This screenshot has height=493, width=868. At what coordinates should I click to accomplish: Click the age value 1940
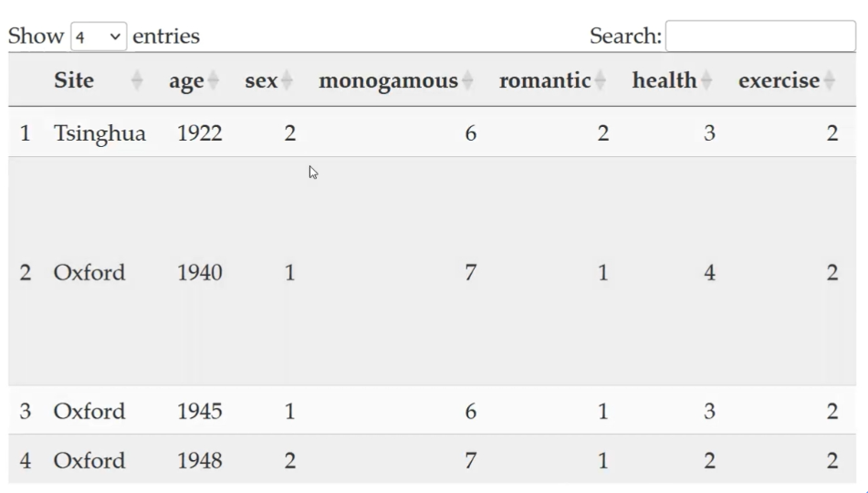(x=200, y=272)
